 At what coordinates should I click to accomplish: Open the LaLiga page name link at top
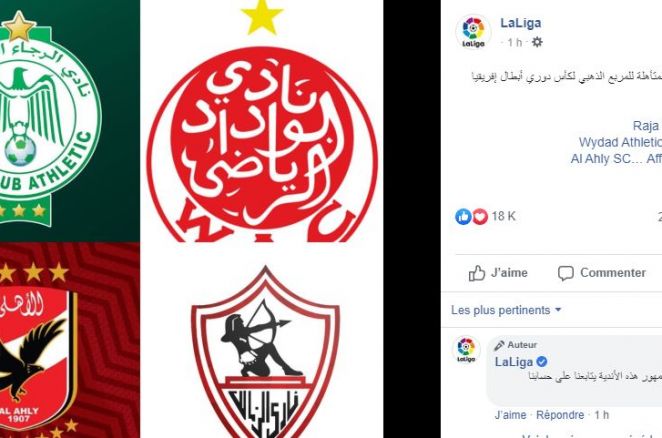tap(521, 23)
